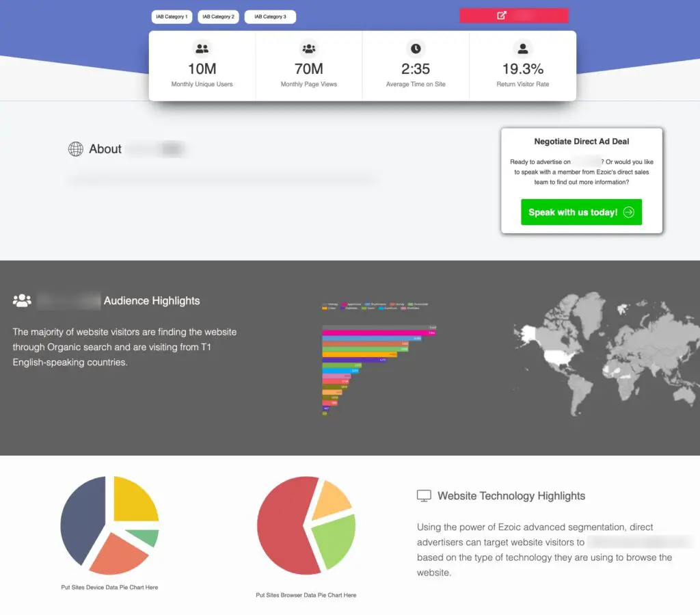
Task: Click the Negotiate Direct Ad Deal heading
Action: pyautogui.click(x=581, y=142)
